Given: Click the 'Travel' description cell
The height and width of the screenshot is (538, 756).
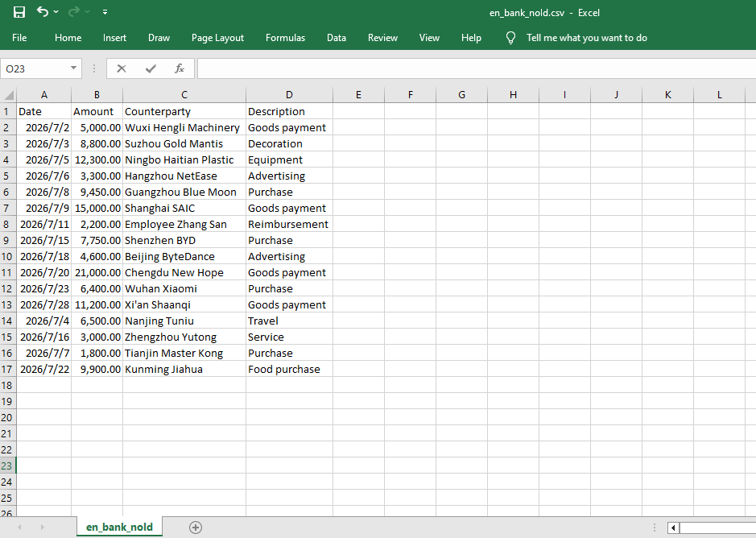Looking at the screenshot, I should pos(289,321).
